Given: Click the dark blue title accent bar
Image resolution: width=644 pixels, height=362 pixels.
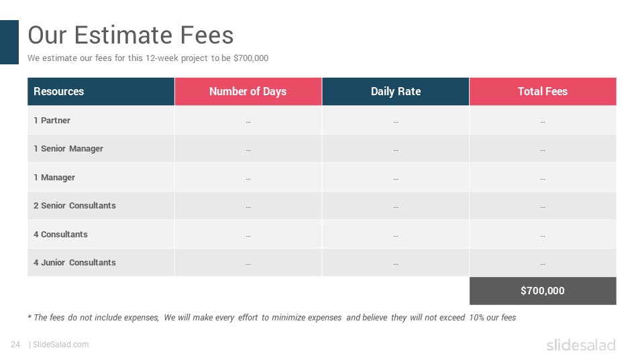Looking at the screenshot, I should point(9,42).
